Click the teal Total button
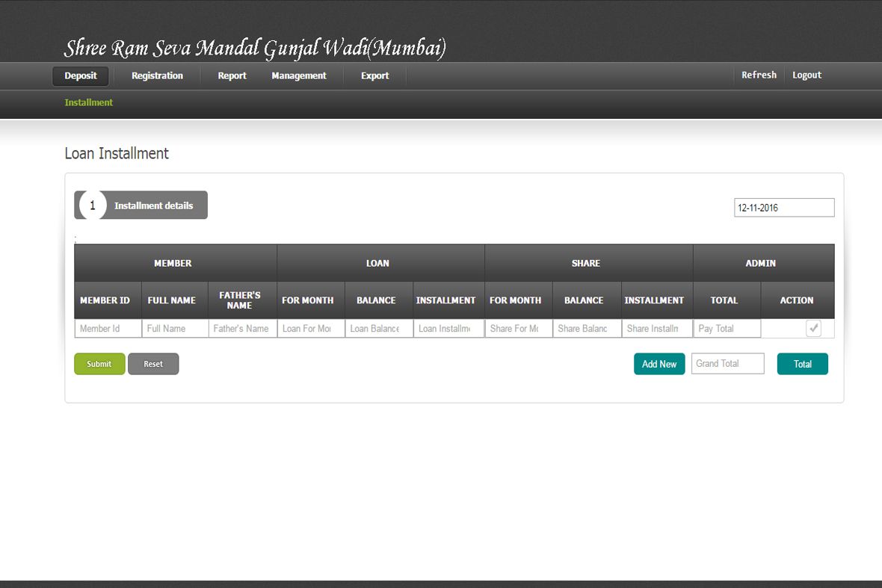The image size is (882, 588). pyautogui.click(x=802, y=364)
